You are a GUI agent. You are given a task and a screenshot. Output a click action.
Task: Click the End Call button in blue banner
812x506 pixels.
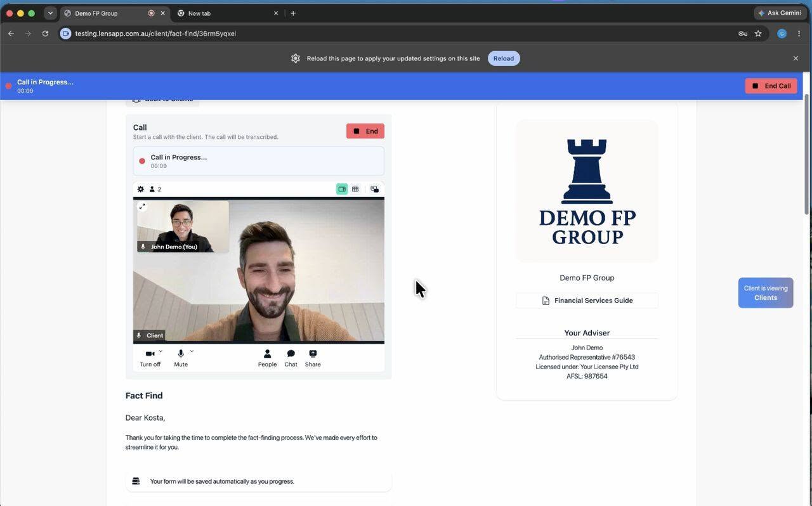pyautogui.click(x=771, y=86)
